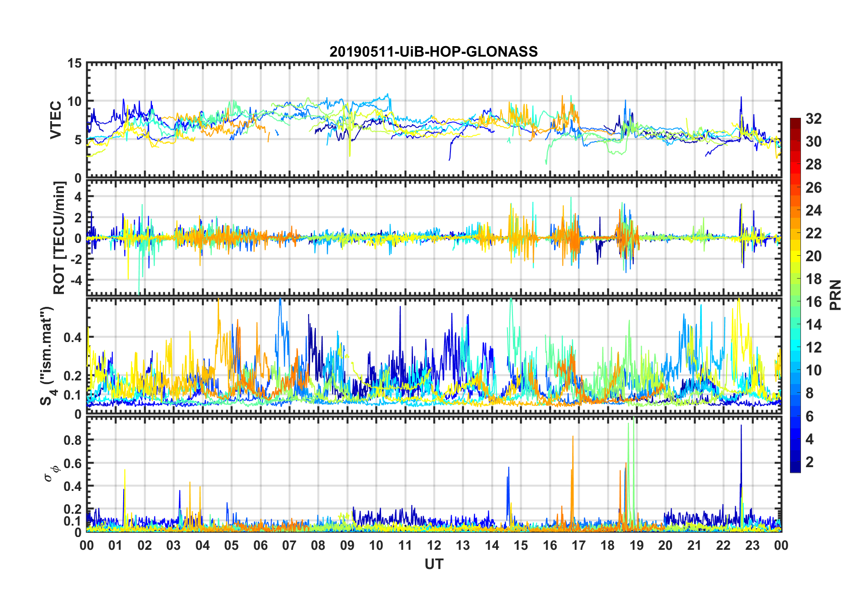Click the S4 ("ism.mat") axis label

(x=47, y=356)
